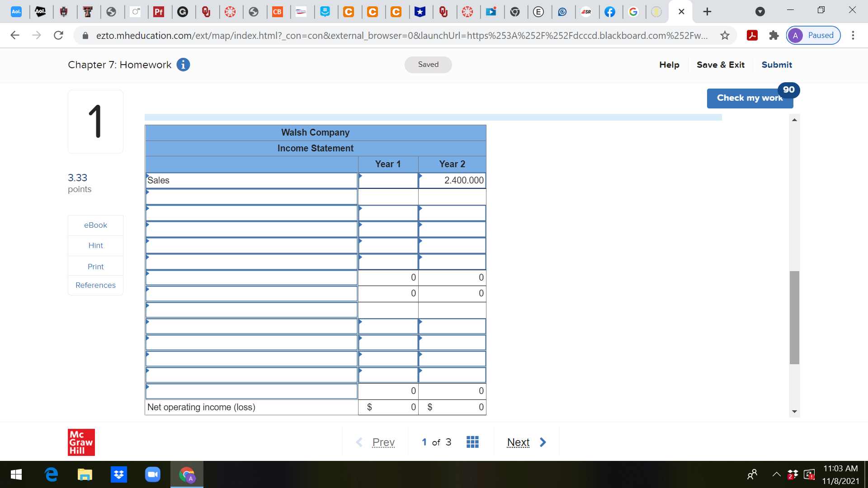Expand the Chrome three-dot menu

(854, 35)
